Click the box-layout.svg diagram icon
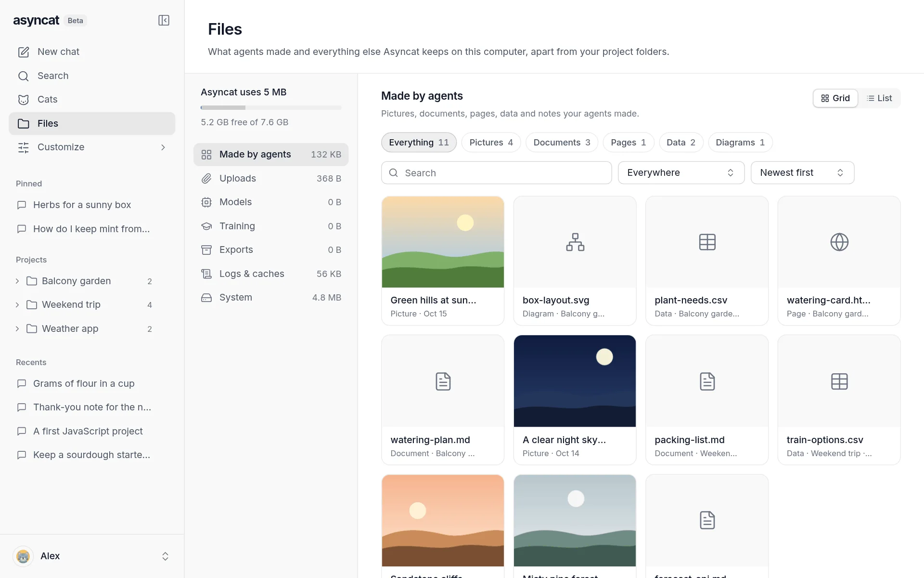 coord(575,242)
